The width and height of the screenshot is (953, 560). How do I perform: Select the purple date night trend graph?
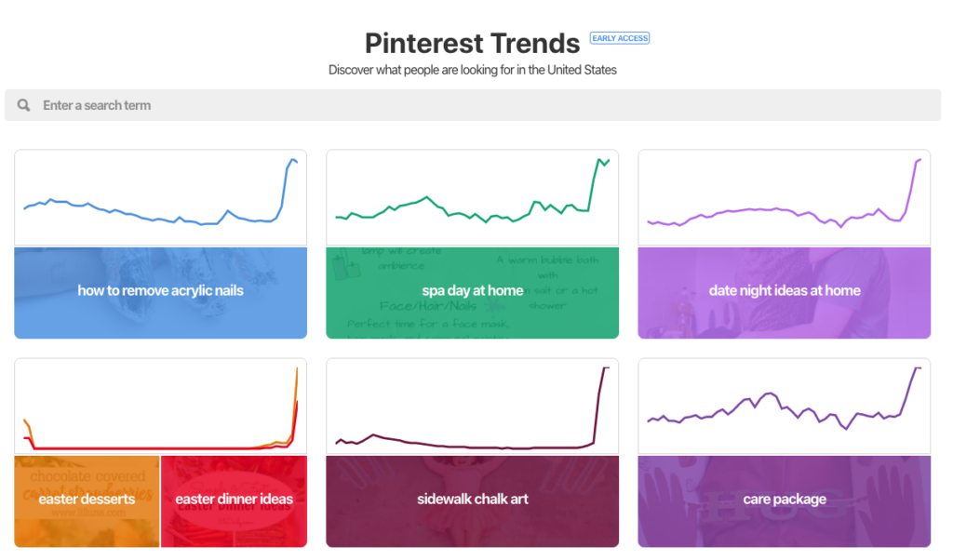(x=785, y=195)
